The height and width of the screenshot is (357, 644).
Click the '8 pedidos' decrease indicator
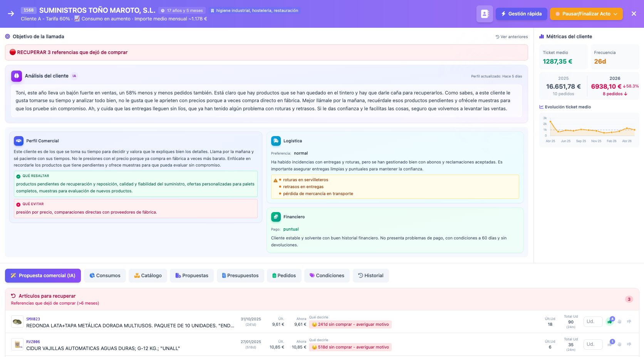(x=615, y=94)
